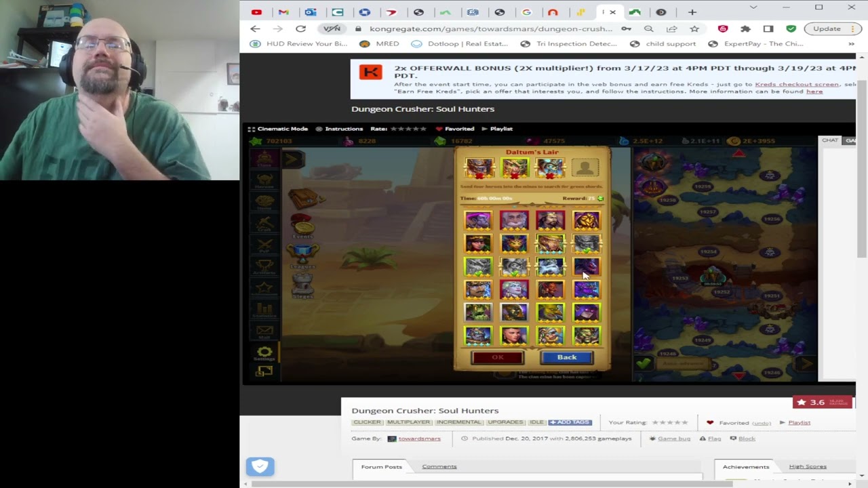
Task: Open the browser Extensions puzzle icon
Action: [x=745, y=29]
